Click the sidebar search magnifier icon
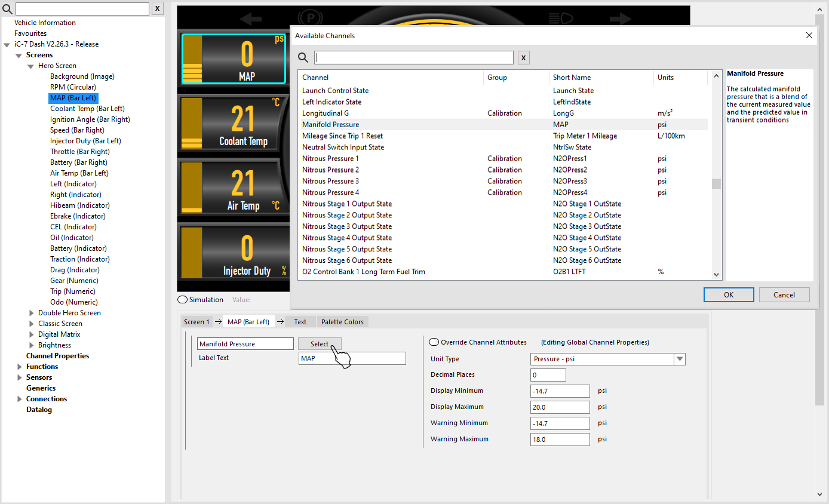Viewport: 829px width, 504px height. 7,9
